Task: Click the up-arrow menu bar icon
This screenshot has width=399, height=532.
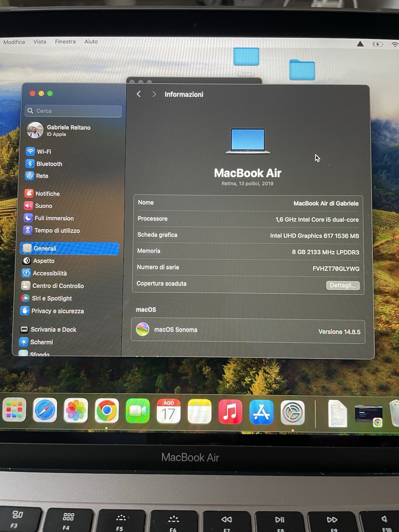Action: tap(360, 44)
